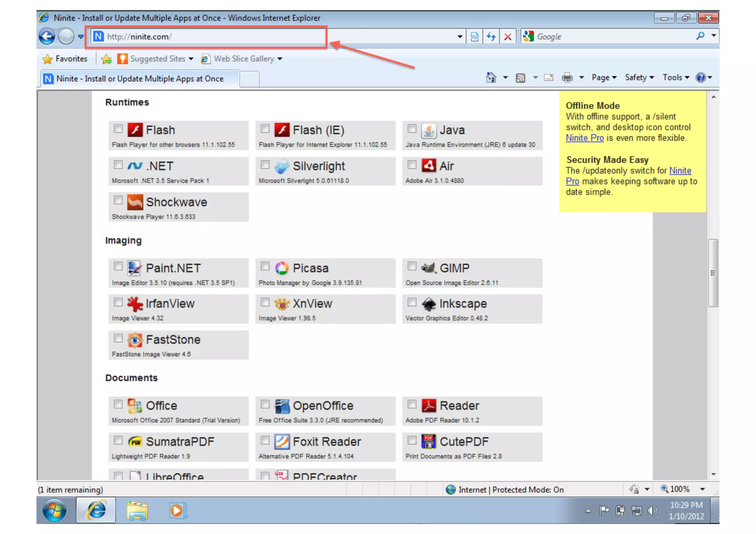Show hidden tray icons arrow
The height and width of the screenshot is (534, 756).
[x=588, y=511]
